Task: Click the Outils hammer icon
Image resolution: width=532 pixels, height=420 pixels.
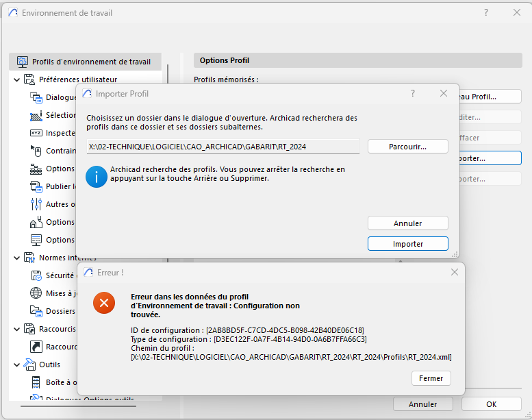Action: click(29, 365)
